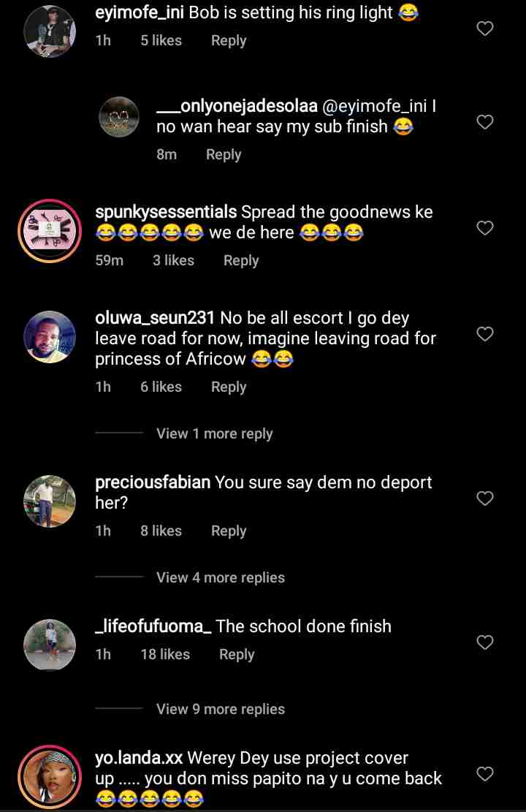View spunkysessentials' story avatar
Screen dimensions: 526x812
(49, 230)
